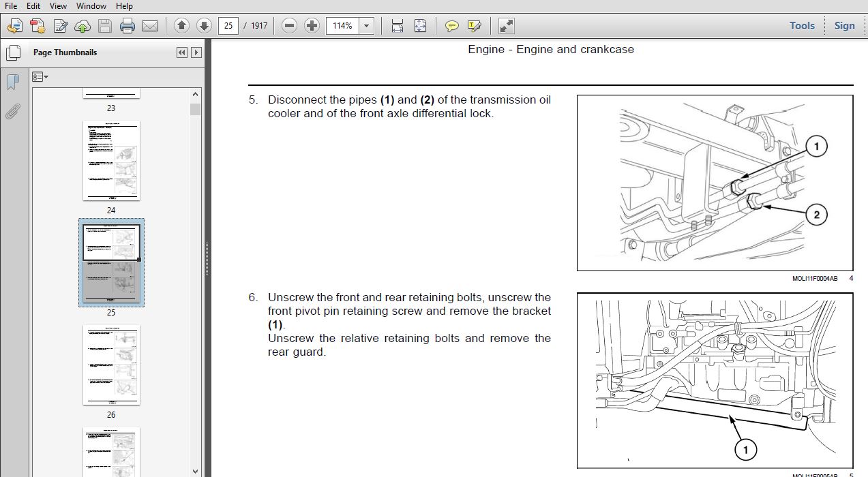The height and width of the screenshot is (477, 868).
Task: Open thumbnail options menu dropdown
Action: 40,77
